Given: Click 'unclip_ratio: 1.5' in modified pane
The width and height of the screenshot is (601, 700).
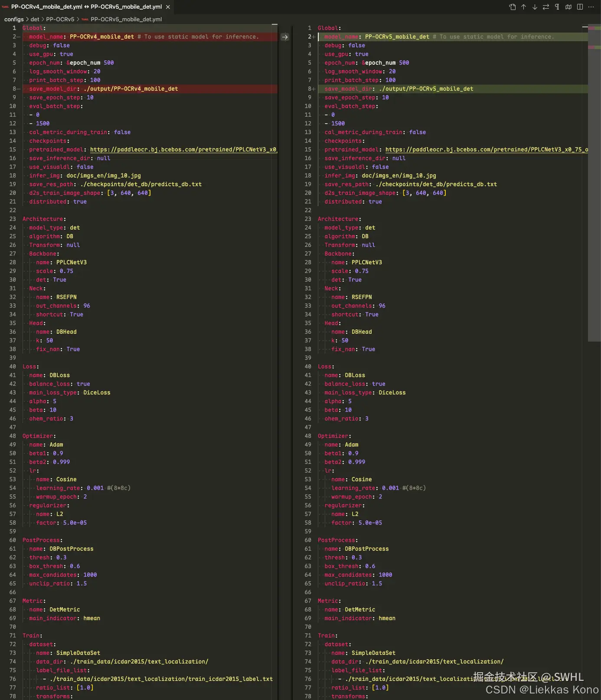Looking at the screenshot, I should coord(353,584).
